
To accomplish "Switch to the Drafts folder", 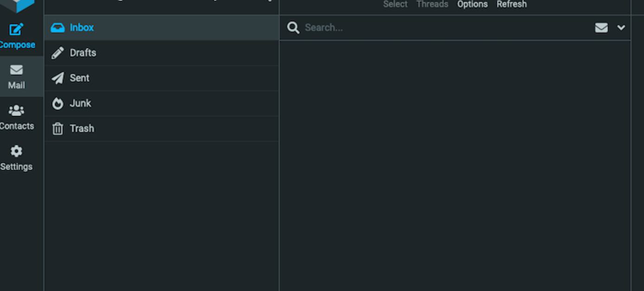I will pyautogui.click(x=83, y=52).
